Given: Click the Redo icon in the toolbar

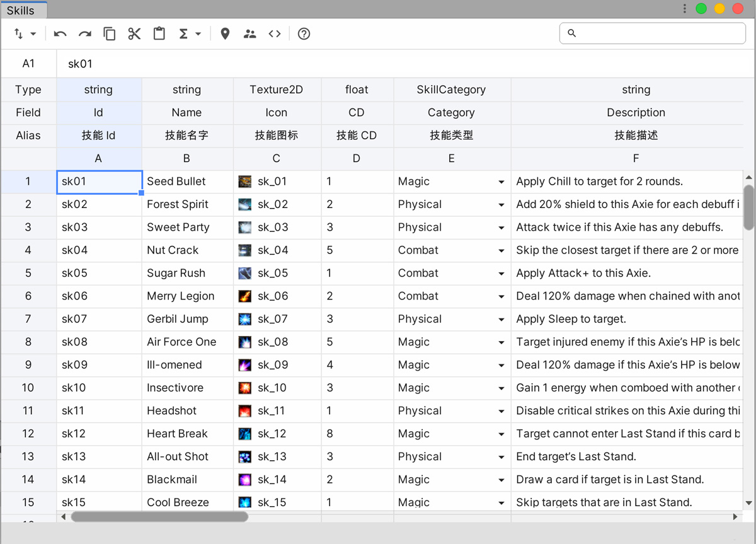Looking at the screenshot, I should pyautogui.click(x=84, y=33).
